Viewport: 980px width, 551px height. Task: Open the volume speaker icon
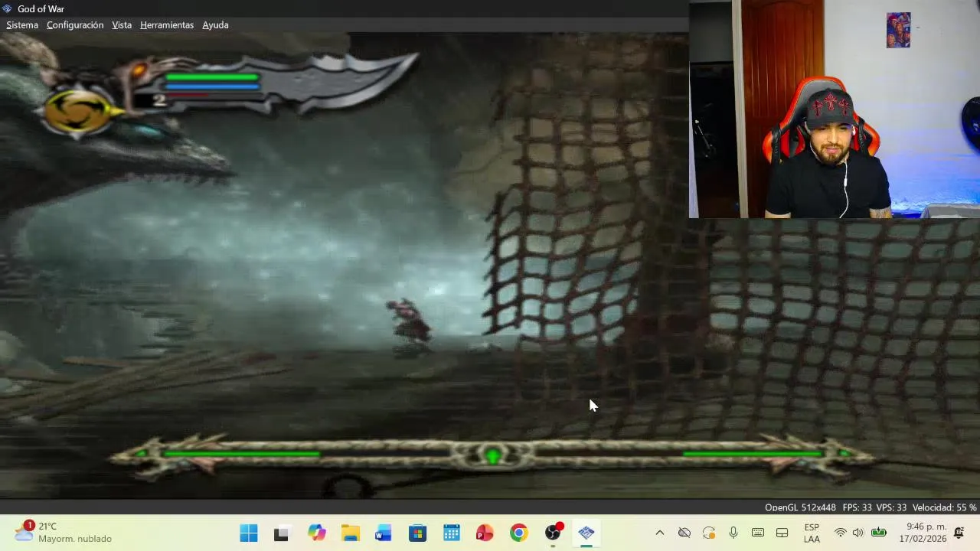pos(858,533)
